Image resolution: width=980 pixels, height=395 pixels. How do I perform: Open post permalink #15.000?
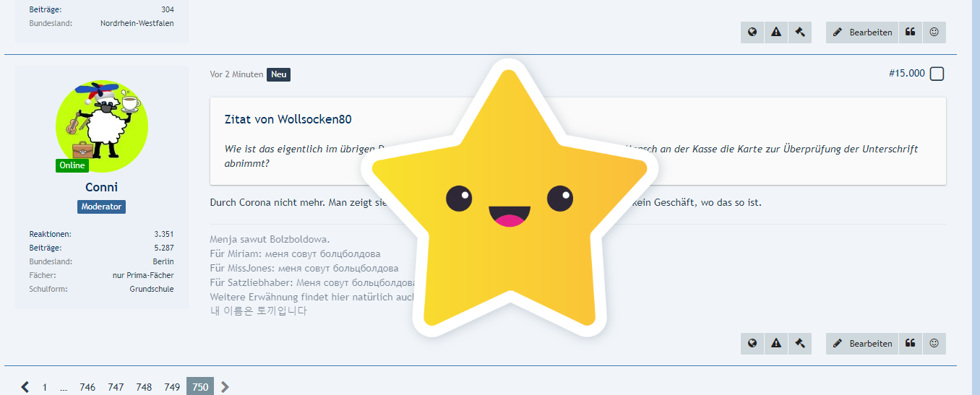(x=906, y=74)
